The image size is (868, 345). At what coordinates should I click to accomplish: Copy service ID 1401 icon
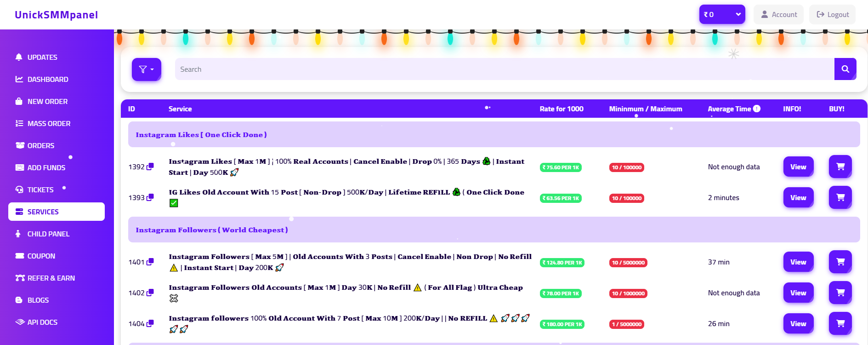(x=150, y=262)
